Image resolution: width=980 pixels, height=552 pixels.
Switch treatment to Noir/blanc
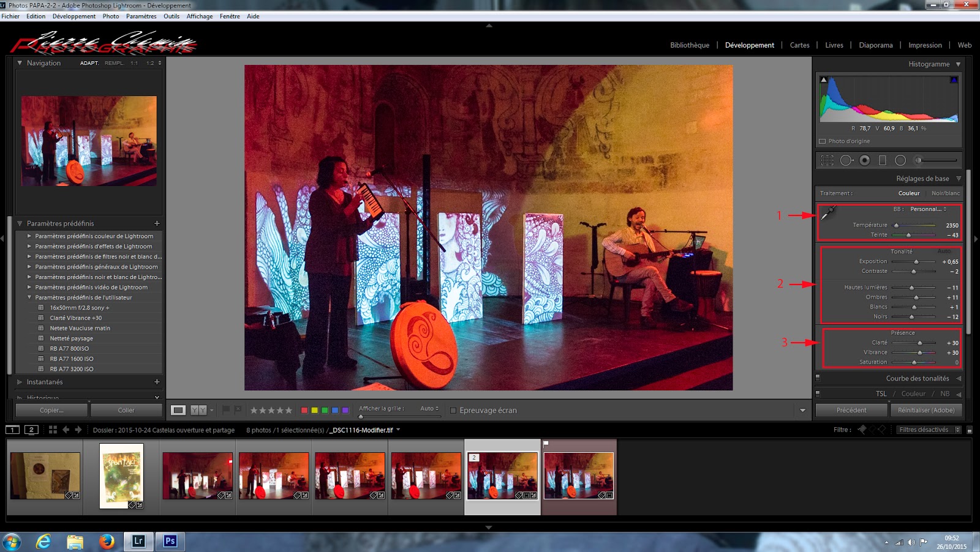click(x=946, y=193)
